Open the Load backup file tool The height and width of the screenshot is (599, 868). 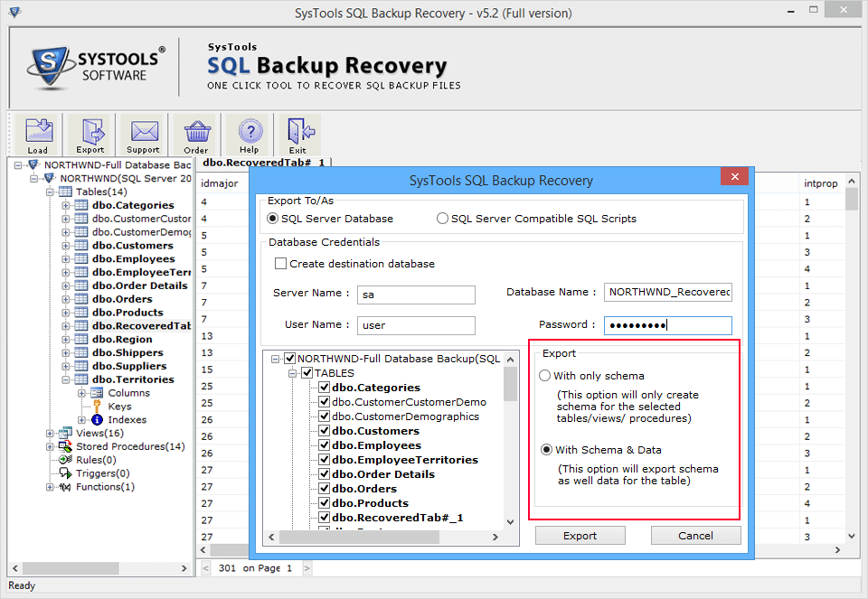tap(38, 135)
